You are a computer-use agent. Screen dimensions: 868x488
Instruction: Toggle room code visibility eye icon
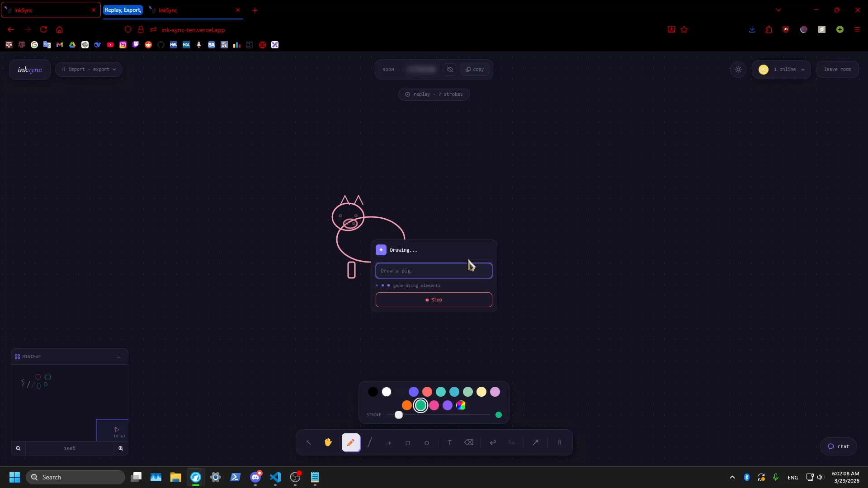point(450,70)
